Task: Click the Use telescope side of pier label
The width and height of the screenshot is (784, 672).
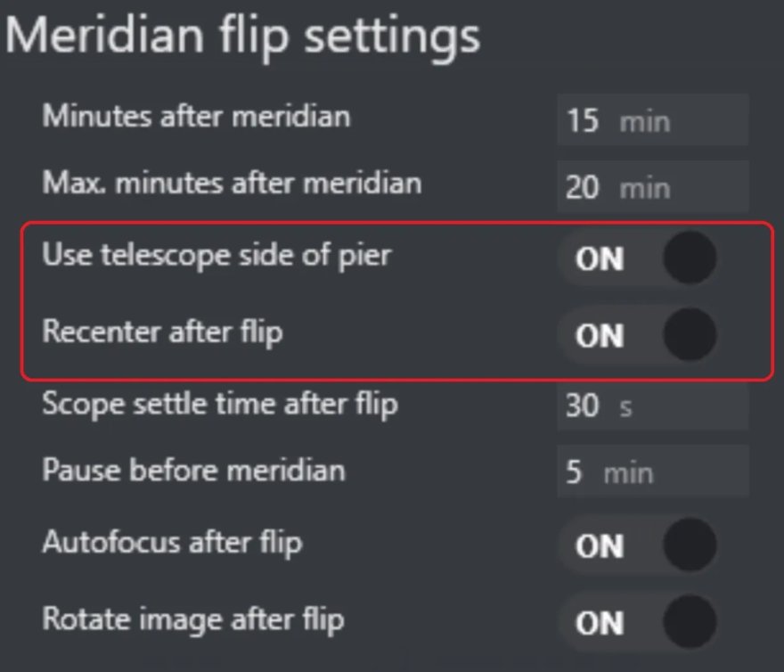Action: (216, 255)
